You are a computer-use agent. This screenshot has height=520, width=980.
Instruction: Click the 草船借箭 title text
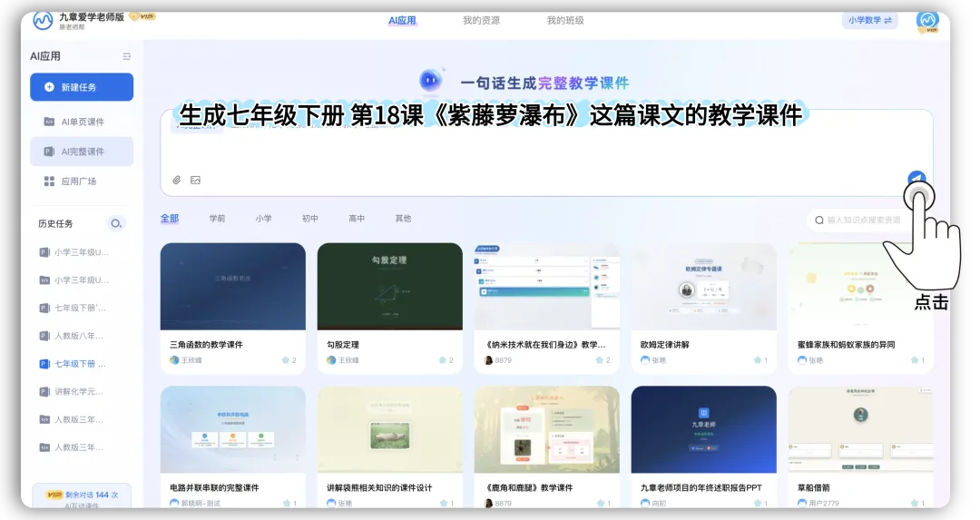pyautogui.click(x=814, y=487)
